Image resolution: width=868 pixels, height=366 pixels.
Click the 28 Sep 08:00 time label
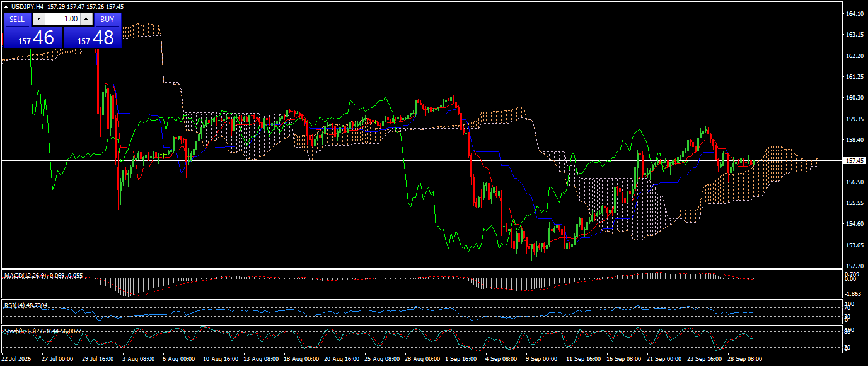745,358
